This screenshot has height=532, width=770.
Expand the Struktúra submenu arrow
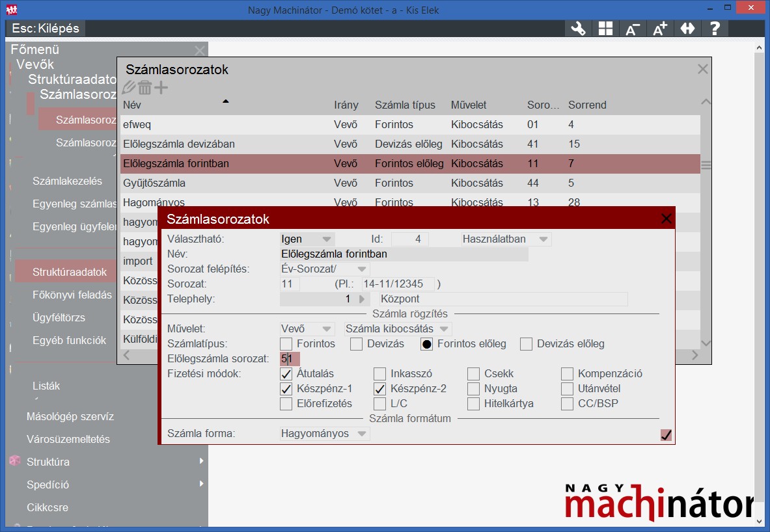click(x=201, y=461)
